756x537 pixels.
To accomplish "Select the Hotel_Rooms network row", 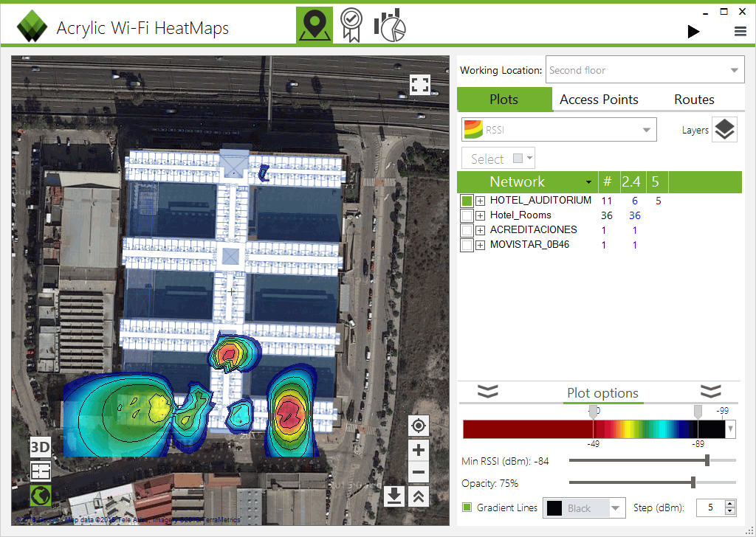I will 599,215.
